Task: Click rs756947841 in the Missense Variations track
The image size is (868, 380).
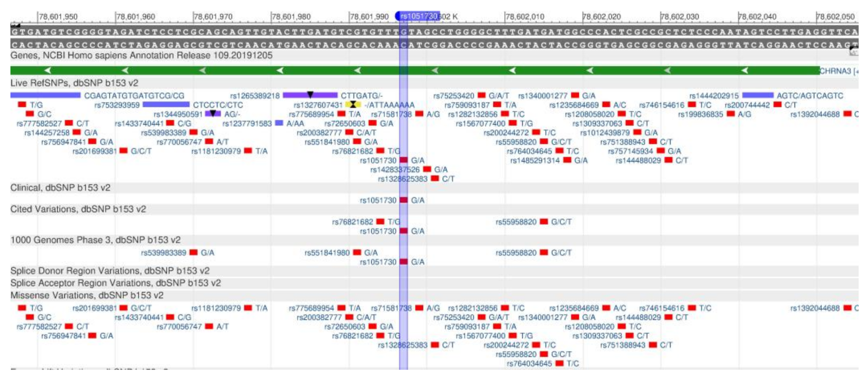Action: coord(63,336)
